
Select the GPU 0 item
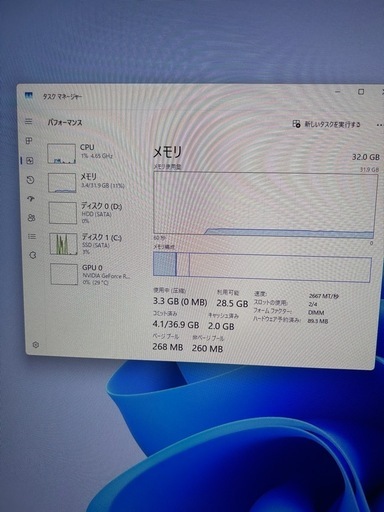pos(91,274)
